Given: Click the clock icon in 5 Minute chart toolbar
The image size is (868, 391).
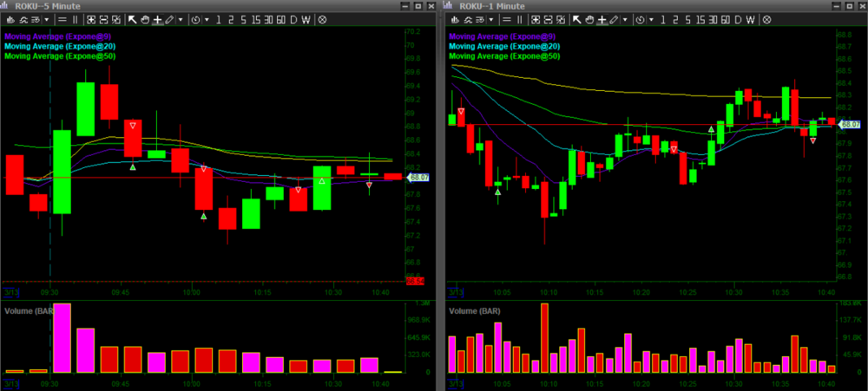Looking at the screenshot, I should coord(195,19).
